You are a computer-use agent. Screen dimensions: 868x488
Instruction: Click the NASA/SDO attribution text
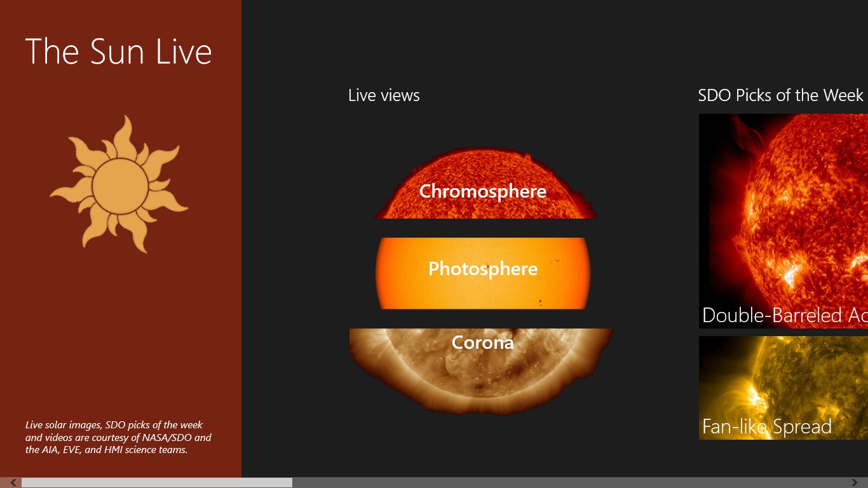pos(118,437)
